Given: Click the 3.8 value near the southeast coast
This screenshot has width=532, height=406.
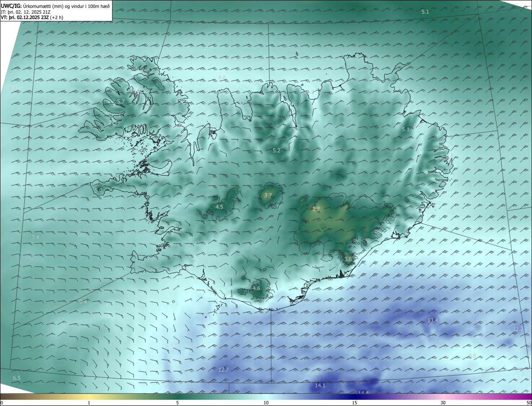Looking at the screenshot, I should click(x=348, y=259).
